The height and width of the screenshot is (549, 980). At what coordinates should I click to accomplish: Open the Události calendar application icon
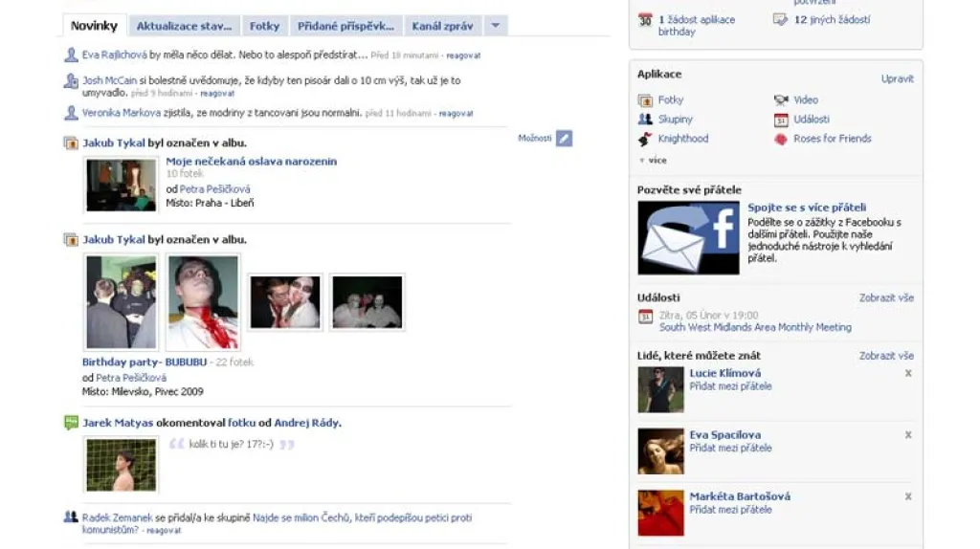[781, 120]
